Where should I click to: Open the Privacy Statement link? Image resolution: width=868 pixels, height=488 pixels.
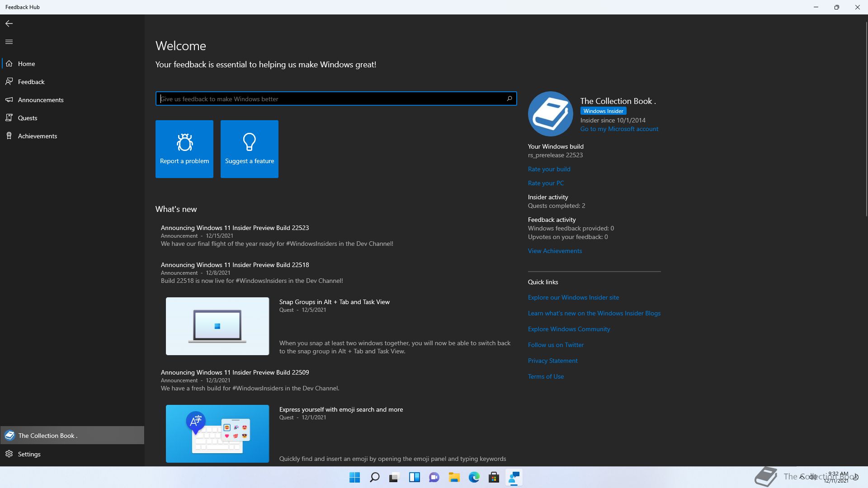tap(553, 361)
